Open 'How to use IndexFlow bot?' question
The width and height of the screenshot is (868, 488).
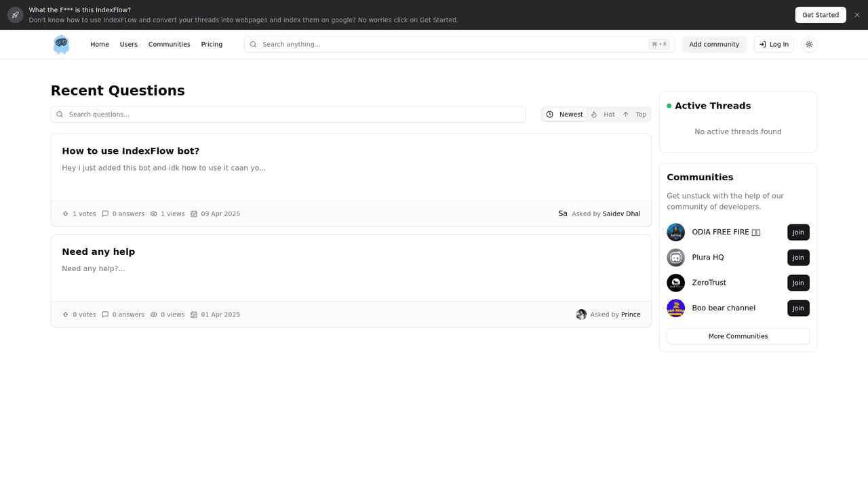pos(131,151)
